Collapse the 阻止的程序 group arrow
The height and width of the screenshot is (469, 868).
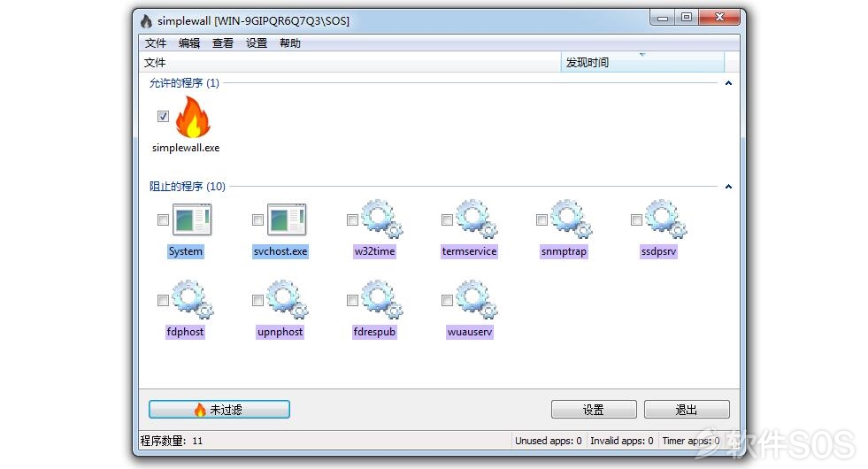tap(728, 187)
